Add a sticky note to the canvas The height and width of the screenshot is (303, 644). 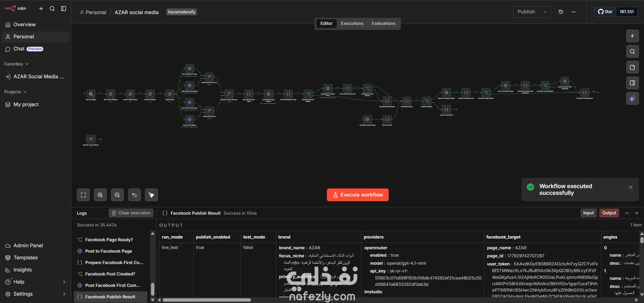632,67
